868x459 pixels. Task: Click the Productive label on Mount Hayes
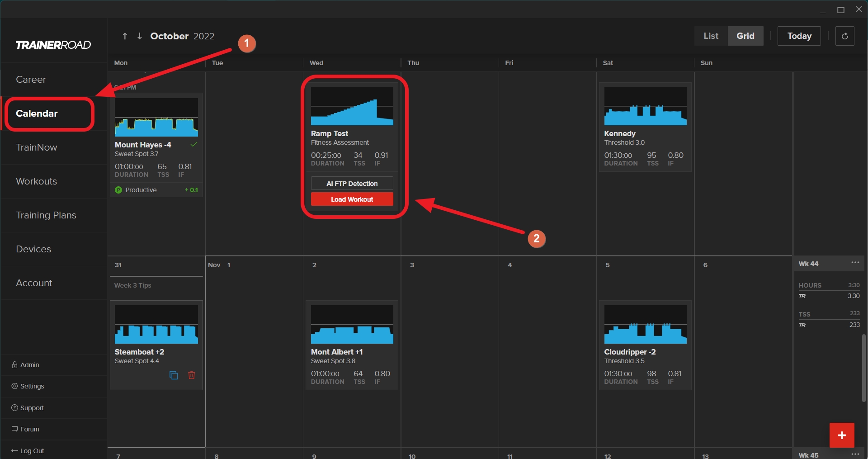click(x=141, y=190)
